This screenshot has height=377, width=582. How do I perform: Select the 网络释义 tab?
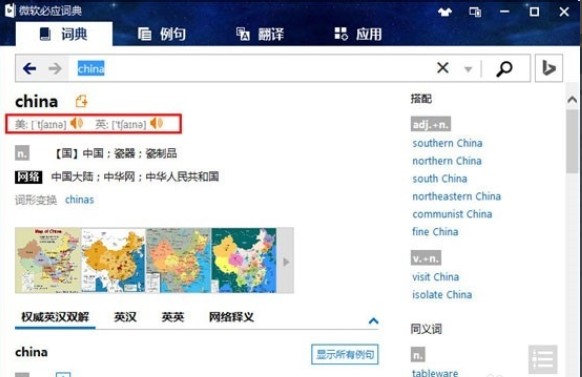[x=231, y=317]
